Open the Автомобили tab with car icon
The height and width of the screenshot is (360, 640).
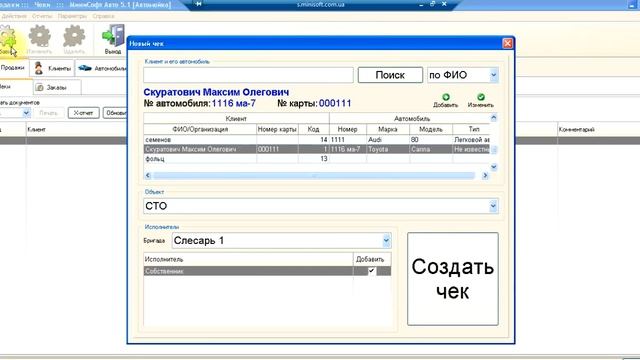point(102,68)
